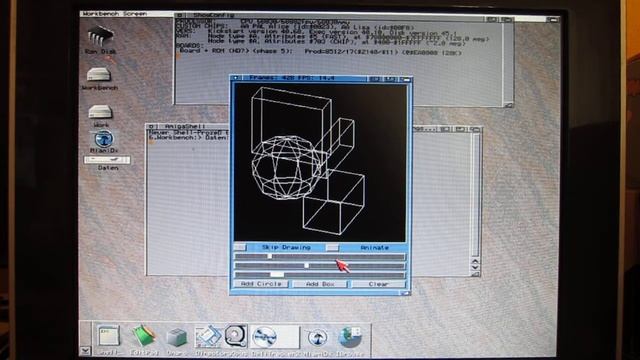Toggle the Skip Drawing checkbox
The image size is (640, 360).
pyautogui.click(x=240, y=247)
